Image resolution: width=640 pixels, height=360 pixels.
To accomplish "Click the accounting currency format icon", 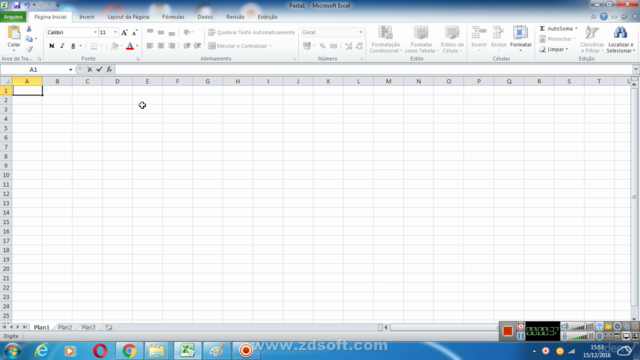I will 307,46.
